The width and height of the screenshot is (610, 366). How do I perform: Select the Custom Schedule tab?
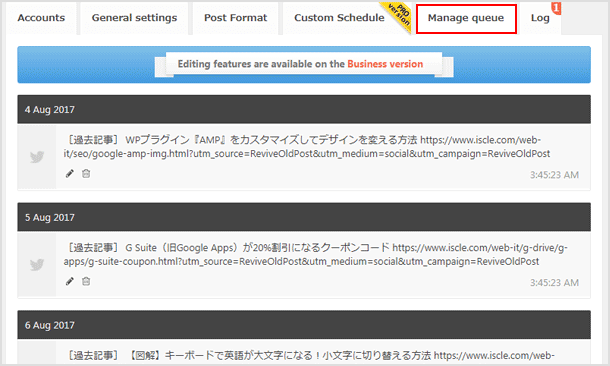pos(339,18)
